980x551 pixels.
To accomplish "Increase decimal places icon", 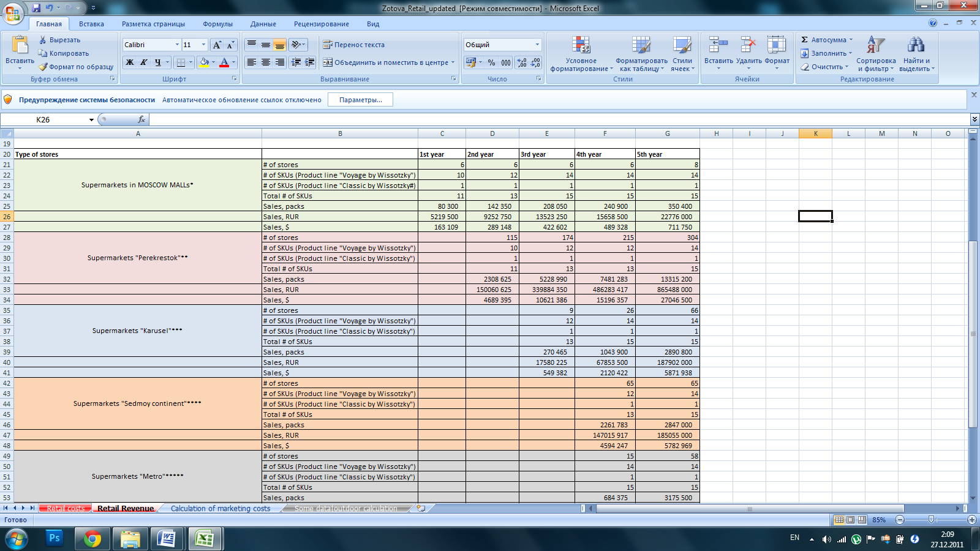I will click(x=522, y=62).
